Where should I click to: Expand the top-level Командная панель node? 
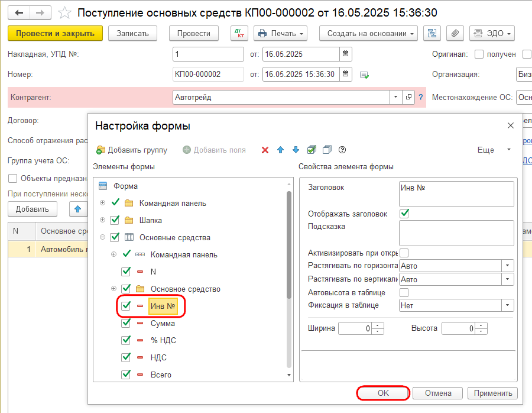point(102,203)
